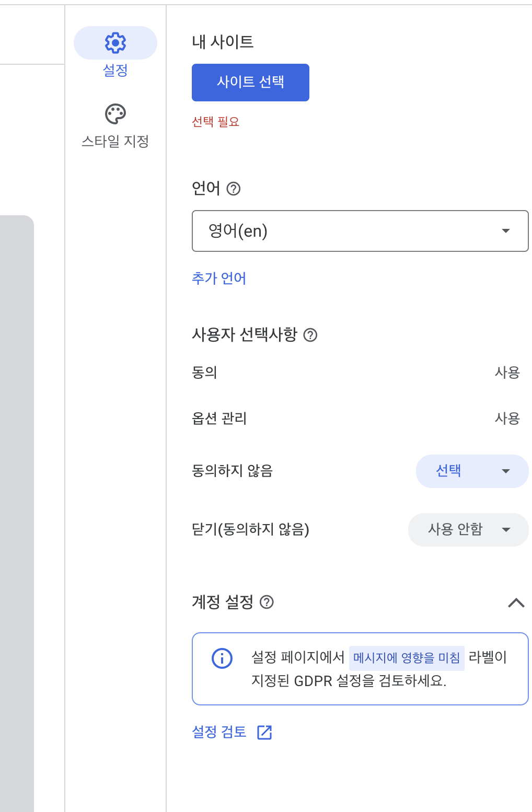Open the 영어(en) language dropdown
Image resolution: width=532 pixels, height=812 pixels.
click(x=360, y=231)
